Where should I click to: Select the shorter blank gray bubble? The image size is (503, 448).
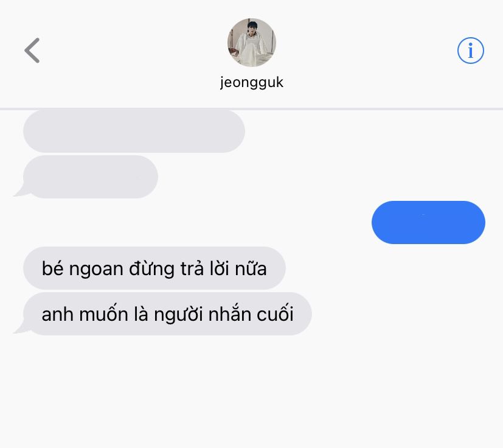pyautogui.click(x=91, y=177)
